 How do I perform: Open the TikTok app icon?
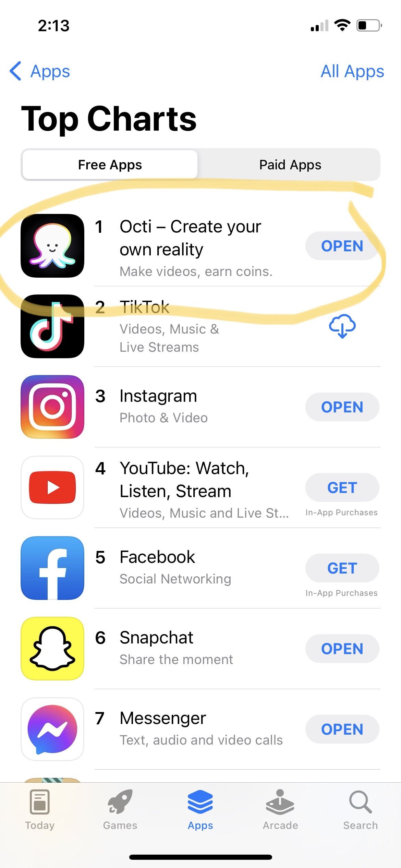tap(52, 326)
